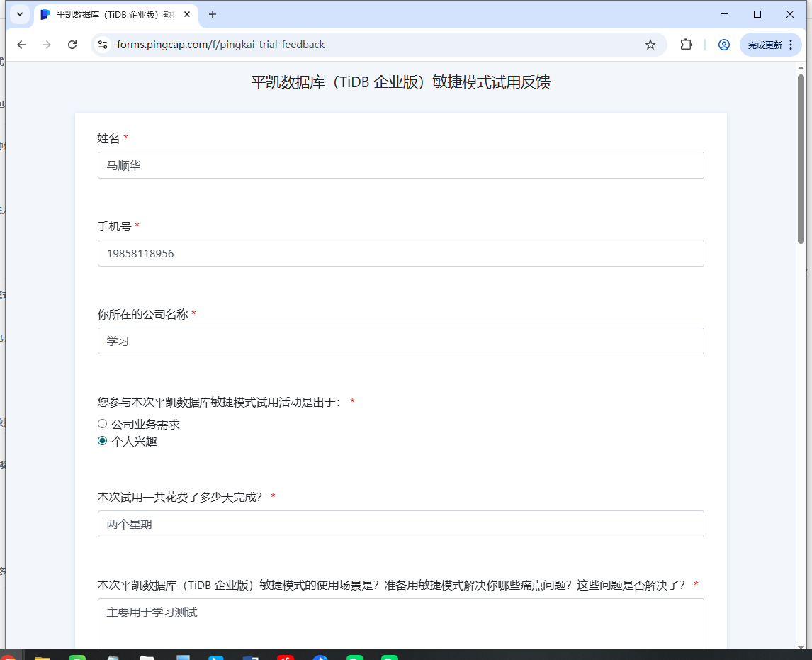
Task: Open the Chrome profile icon
Action: pyautogui.click(x=723, y=45)
